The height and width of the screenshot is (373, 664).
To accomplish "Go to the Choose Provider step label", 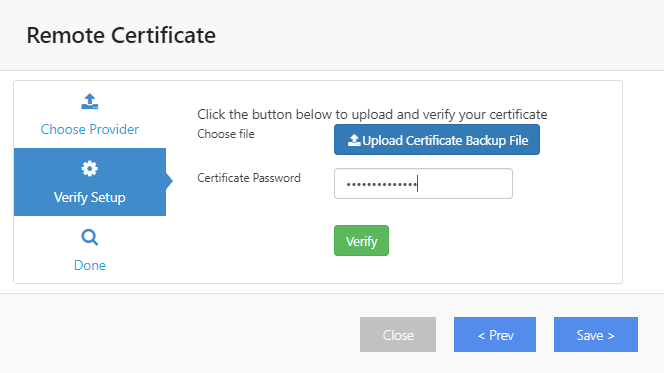I will pyautogui.click(x=90, y=129).
